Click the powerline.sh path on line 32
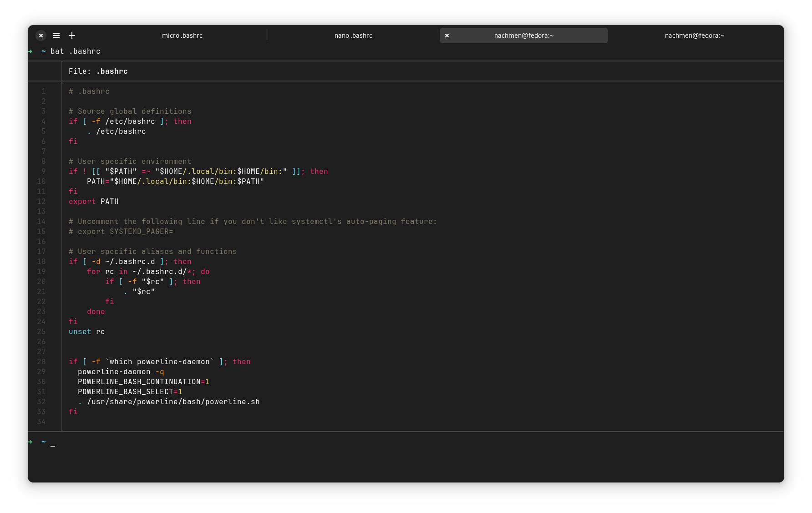This screenshot has height=513, width=812. pos(173,402)
